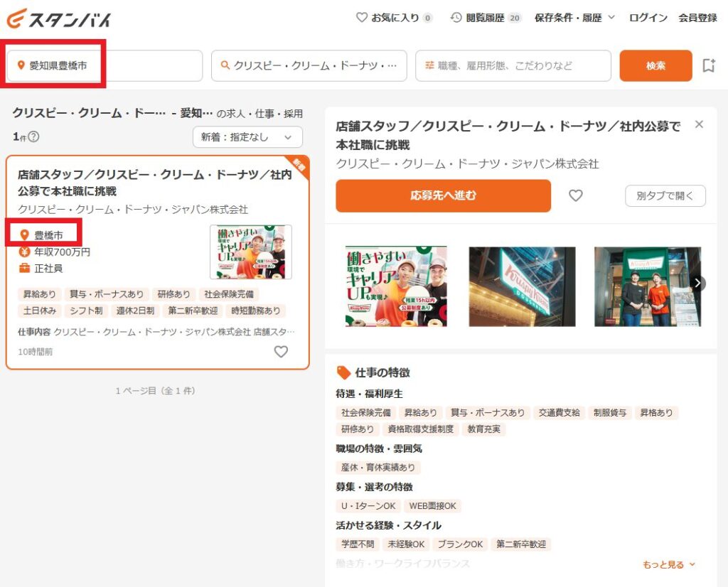Click 別タブで開く button
728x587 pixels.
665,195
